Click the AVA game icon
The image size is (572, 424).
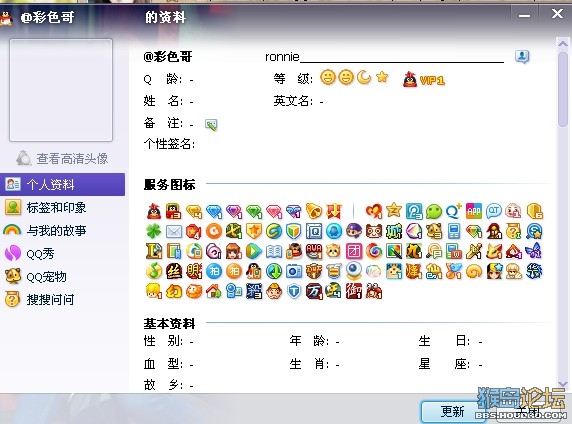click(314, 251)
